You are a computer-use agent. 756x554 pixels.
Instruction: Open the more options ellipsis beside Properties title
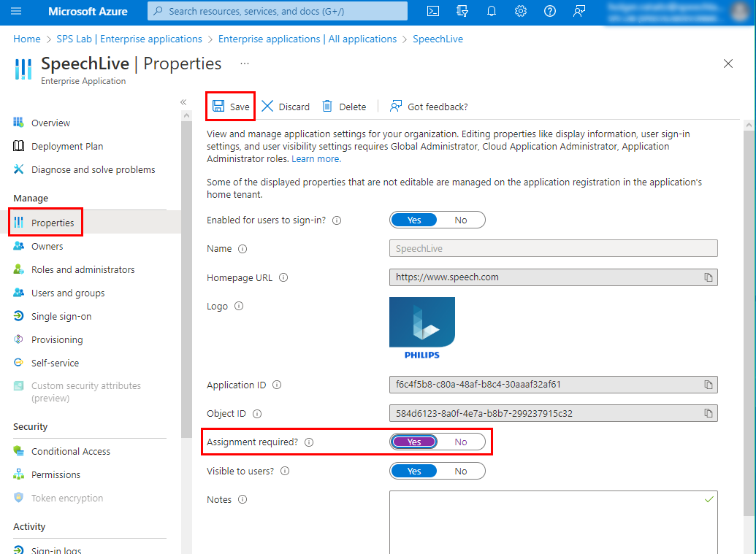point(245,64)
